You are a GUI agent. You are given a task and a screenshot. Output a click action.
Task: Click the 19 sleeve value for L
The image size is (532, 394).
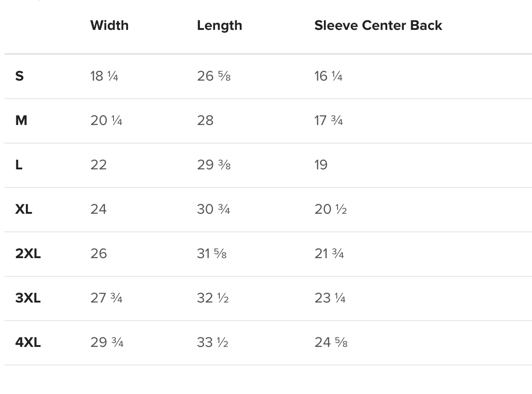pos(321,165)
